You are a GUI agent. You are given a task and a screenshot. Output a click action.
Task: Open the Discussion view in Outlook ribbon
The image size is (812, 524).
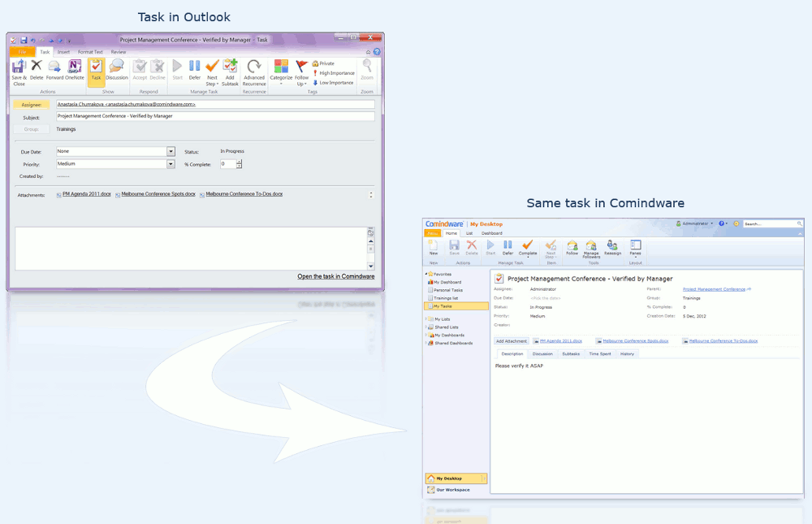click(117, 70)
